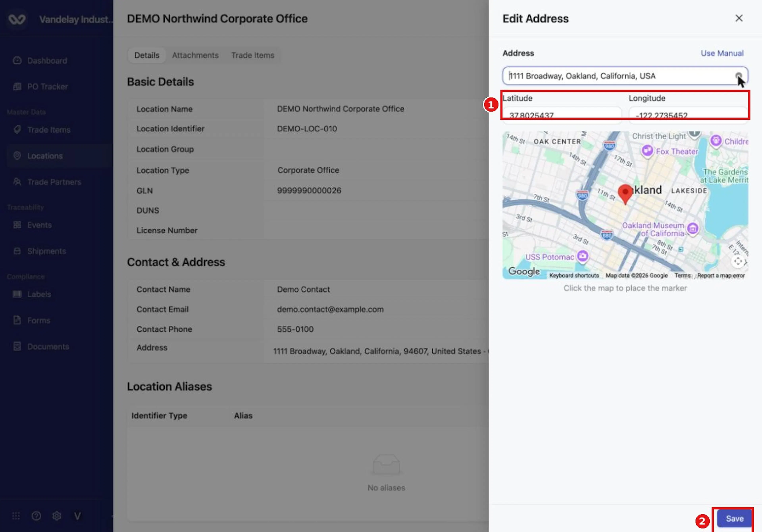762x532 pixels.
Task: Clear the address field with the X icon
Action: pos(738,76)
